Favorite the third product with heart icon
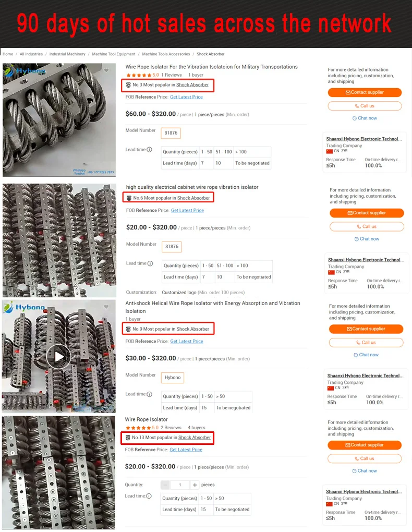Viewport: 412px width, 532px height. [x=106, y=307]
